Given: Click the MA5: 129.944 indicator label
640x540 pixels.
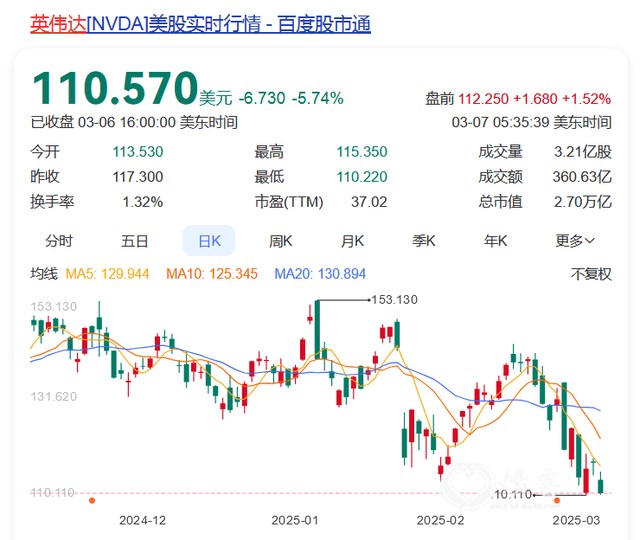Looking at the screenshot, I should click(107, 274).
